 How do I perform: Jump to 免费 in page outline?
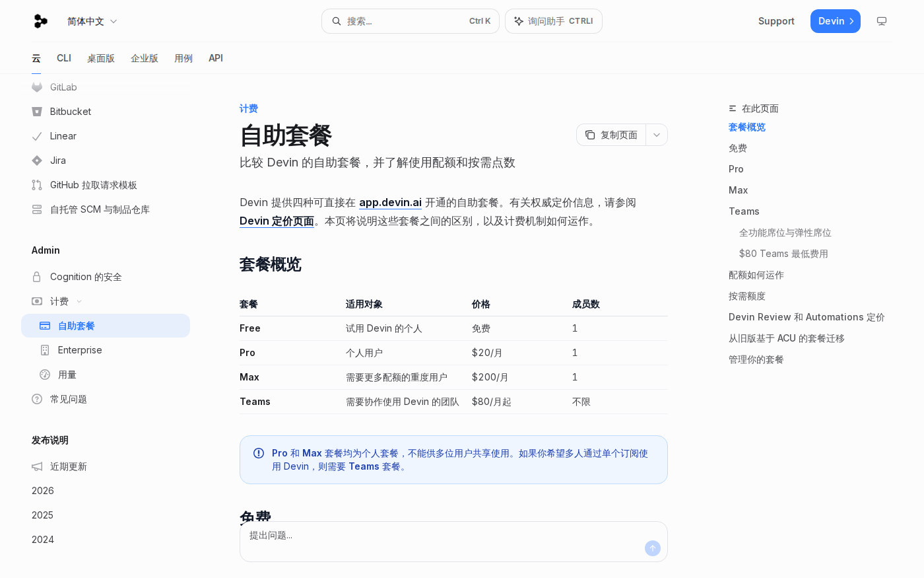tap(738, 148)
